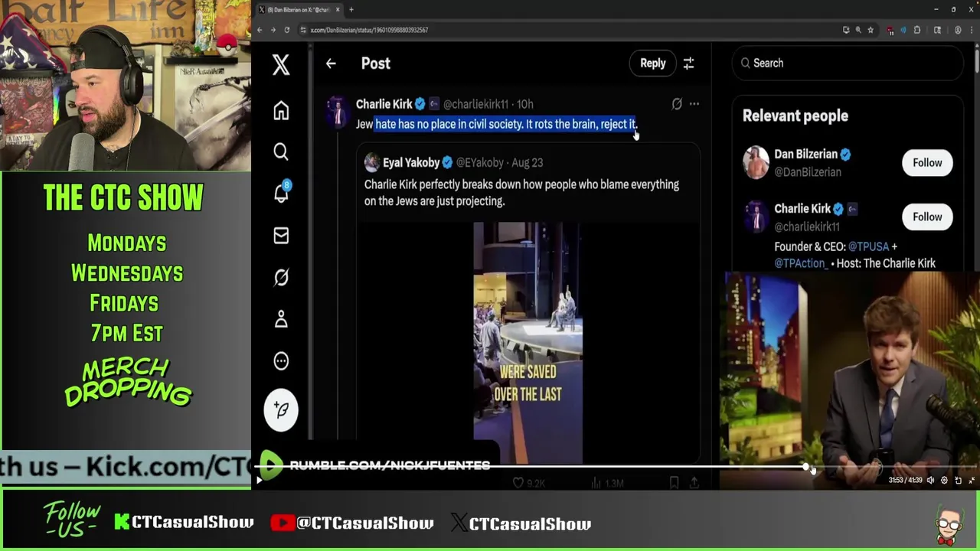The image size is (980, 551).
Task: Follow Dan Bilzerian
Action: pos(927,163)
